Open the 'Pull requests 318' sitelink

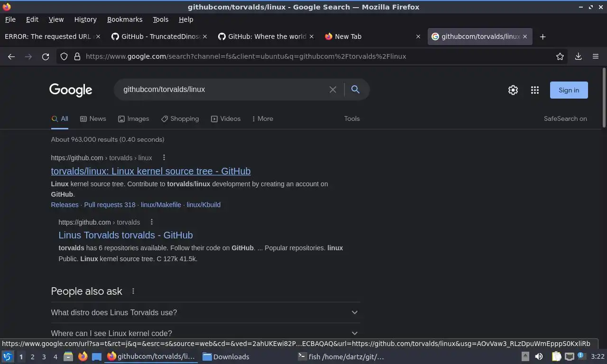click(110, 205)
